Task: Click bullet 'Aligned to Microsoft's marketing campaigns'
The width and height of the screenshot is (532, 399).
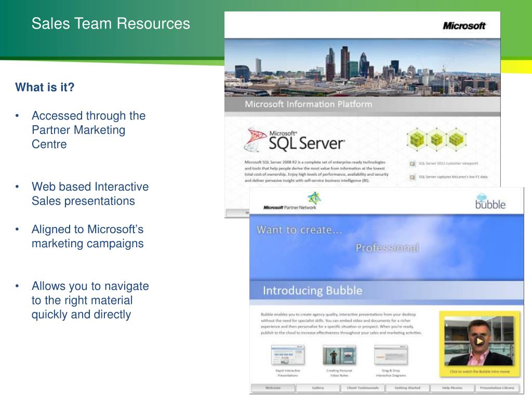Action: coord(87,236)
